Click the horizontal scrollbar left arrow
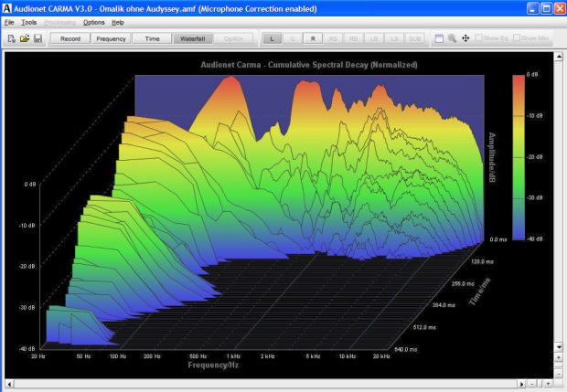This screenshot has height=392, width=567. pyautogui.click(x=9, y=384)
